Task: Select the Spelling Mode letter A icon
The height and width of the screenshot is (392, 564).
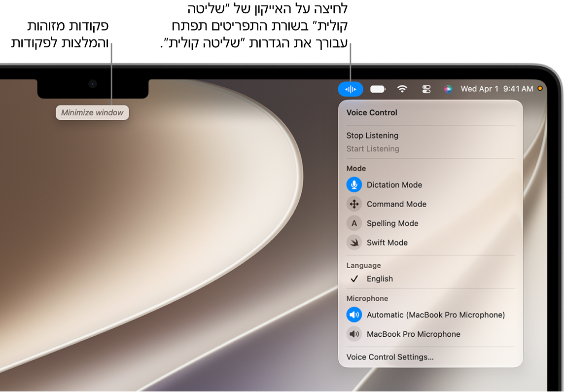Action: 354,223
